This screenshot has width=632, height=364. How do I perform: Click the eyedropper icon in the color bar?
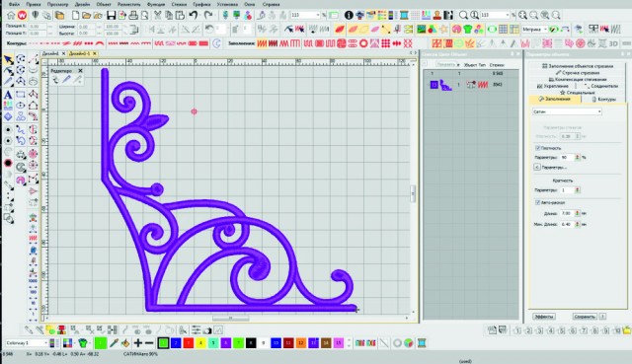pyautogui.click(x=115, y=343)
